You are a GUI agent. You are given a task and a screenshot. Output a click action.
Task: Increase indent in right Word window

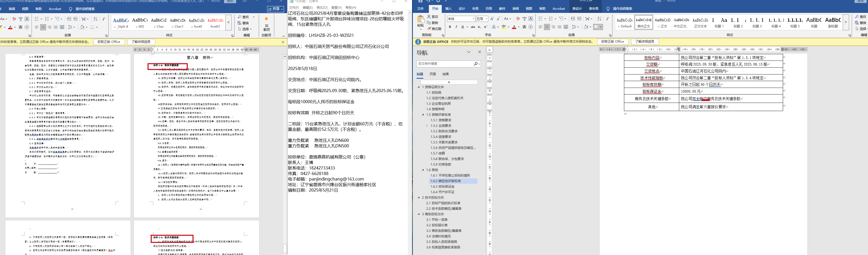click(579, 19)
